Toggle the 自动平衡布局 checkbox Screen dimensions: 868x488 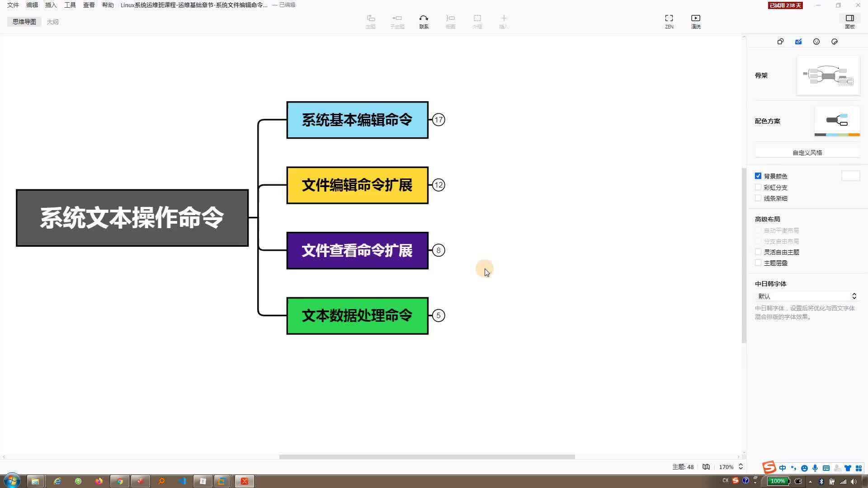tap(758, 230)
